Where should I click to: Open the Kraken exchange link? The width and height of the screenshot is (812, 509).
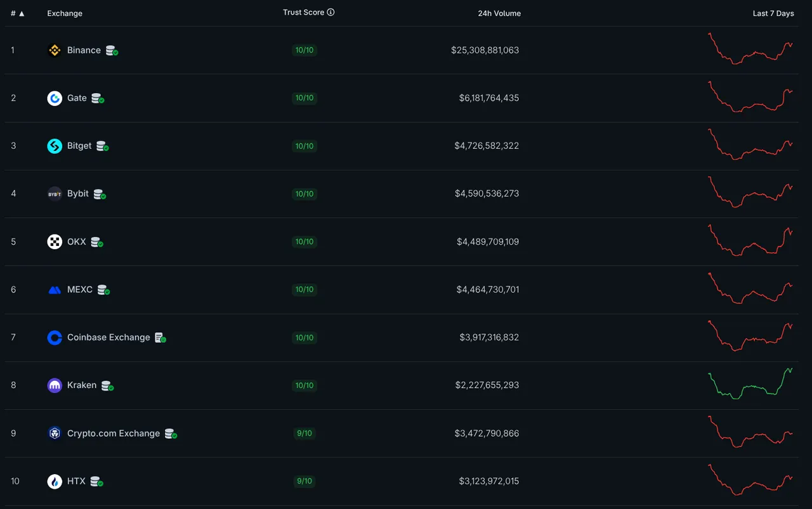(x=82, y=385)
